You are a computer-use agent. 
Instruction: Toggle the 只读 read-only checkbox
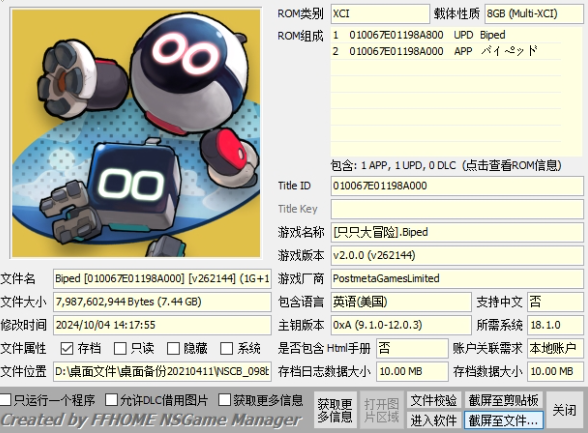120,349
